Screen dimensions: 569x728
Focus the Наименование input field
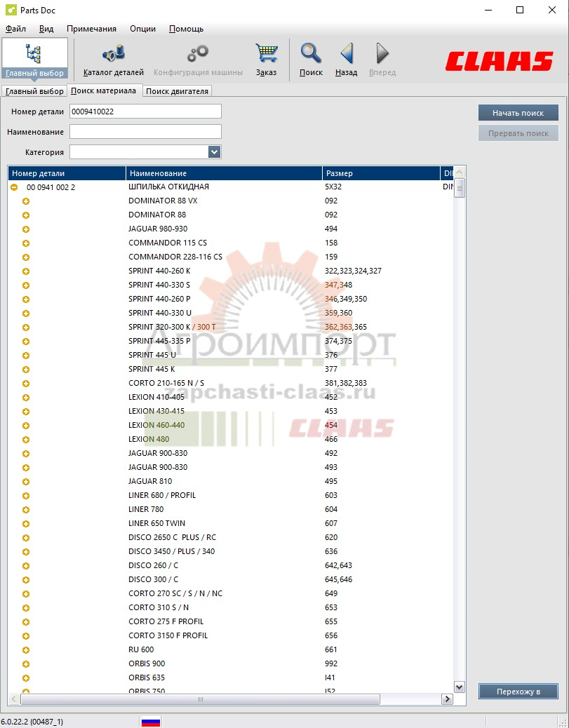(145, 131)
